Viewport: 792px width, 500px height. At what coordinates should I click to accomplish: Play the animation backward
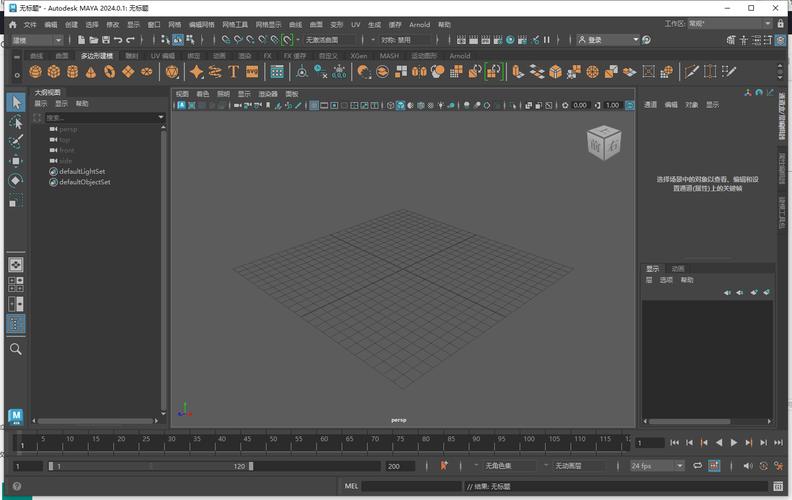point(719,442)
